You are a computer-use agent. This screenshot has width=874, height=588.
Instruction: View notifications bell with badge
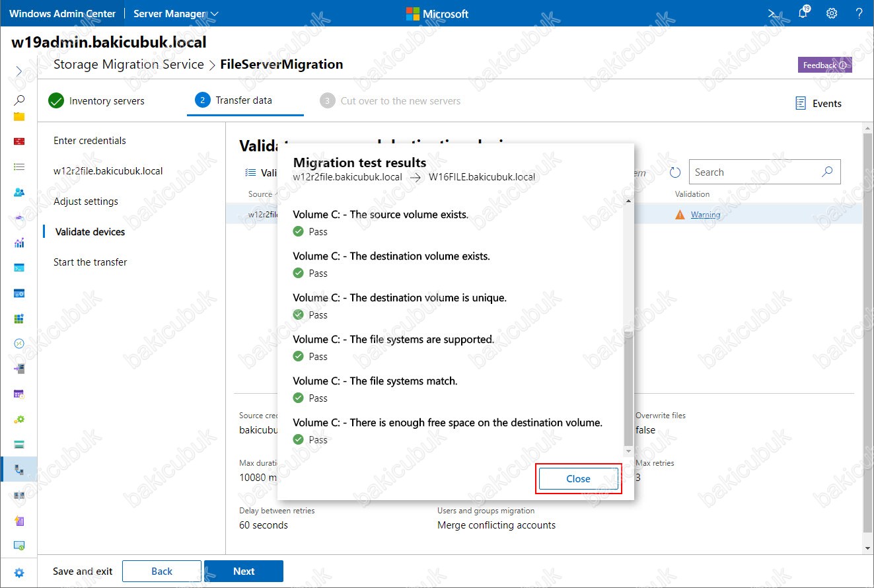coord(803,13)
